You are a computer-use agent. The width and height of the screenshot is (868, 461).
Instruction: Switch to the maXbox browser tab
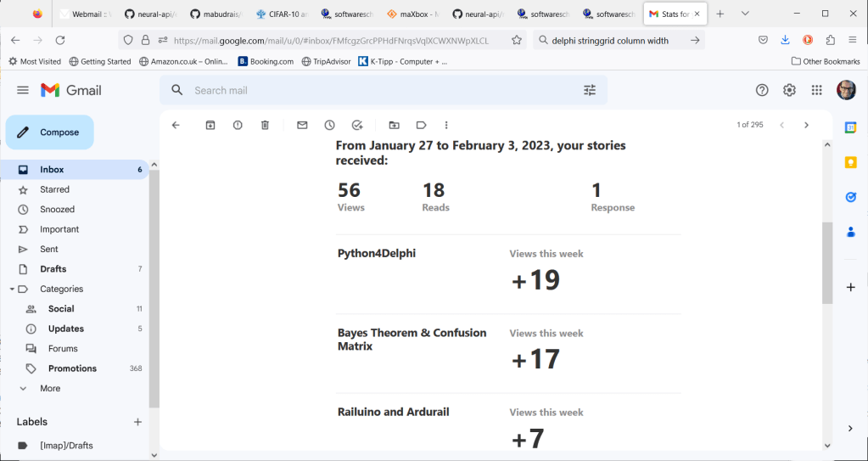click(412, 14)
